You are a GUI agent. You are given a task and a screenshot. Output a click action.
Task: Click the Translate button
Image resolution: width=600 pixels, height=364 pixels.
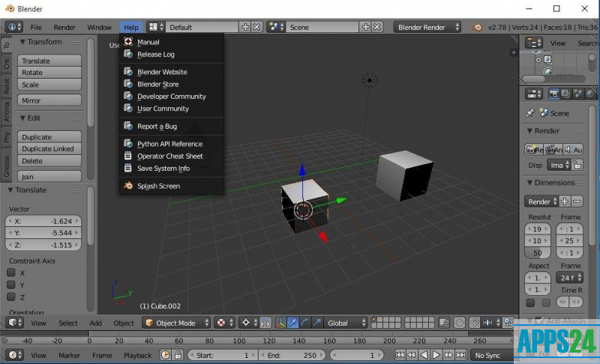tap(49, 61)
